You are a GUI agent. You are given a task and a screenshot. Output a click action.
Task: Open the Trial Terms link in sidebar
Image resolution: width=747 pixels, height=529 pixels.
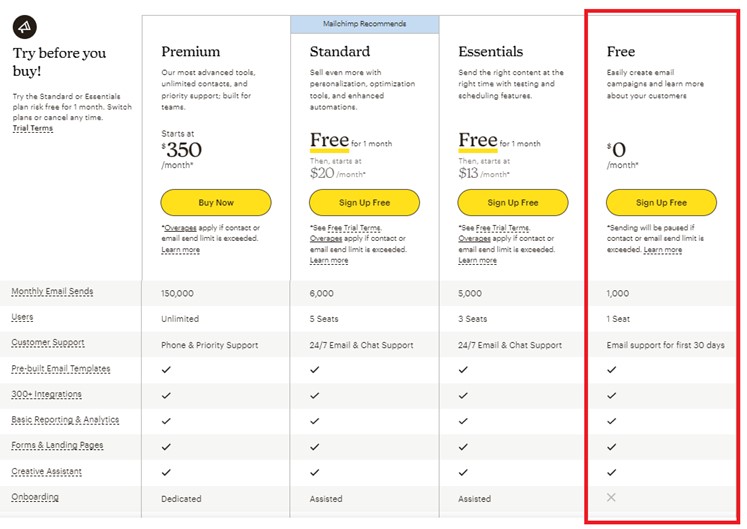[x=33, y=129]
